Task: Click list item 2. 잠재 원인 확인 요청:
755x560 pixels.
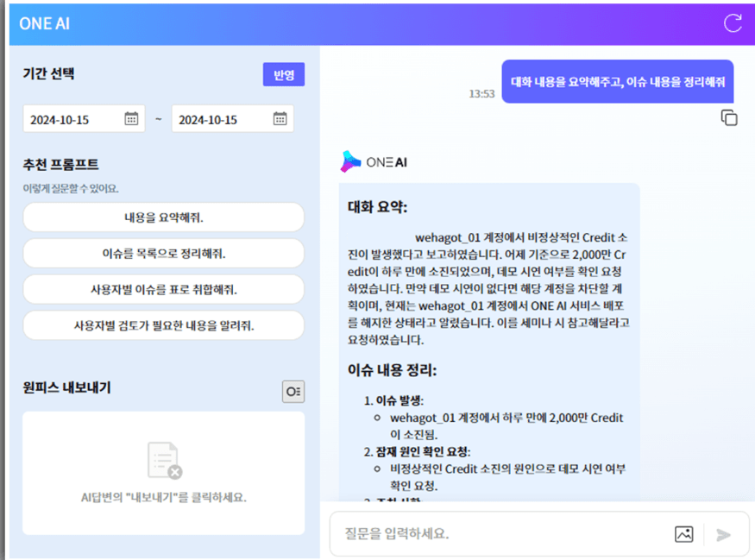Action: (x=417, y=451)
